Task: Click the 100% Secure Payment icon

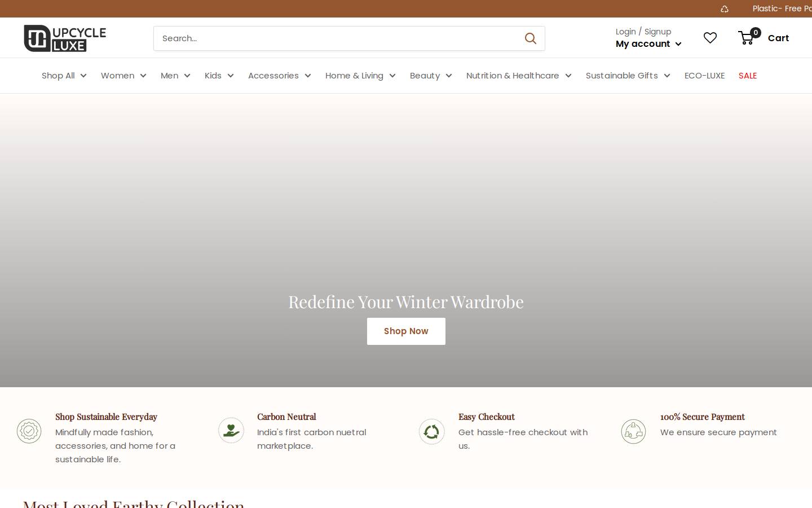Action: tap(633, 431)
